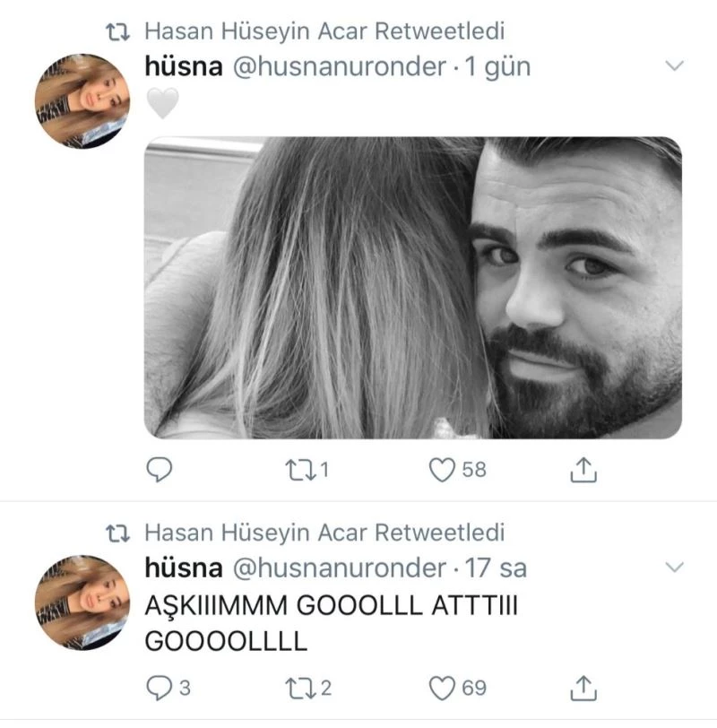Share hüsna's photo tweet

pyautogui.click(x=583, y=465)
